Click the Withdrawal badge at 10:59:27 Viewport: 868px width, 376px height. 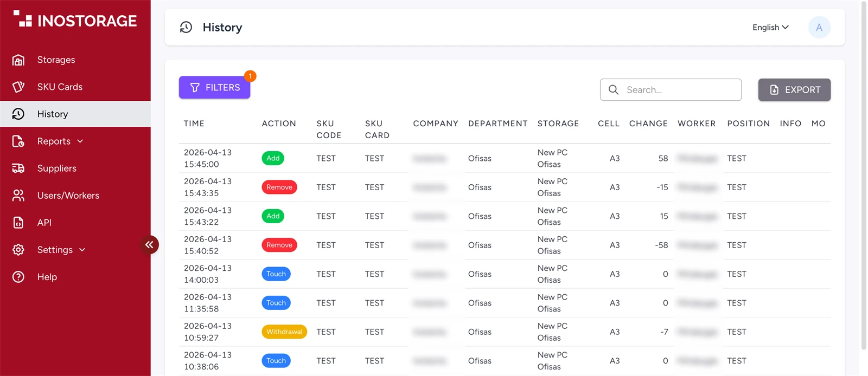(284, 332)
